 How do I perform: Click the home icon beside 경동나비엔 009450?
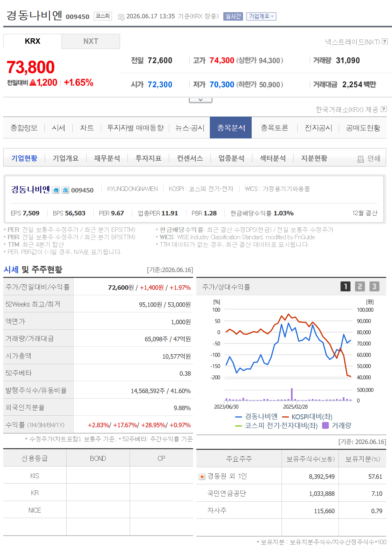pos(56,190)
